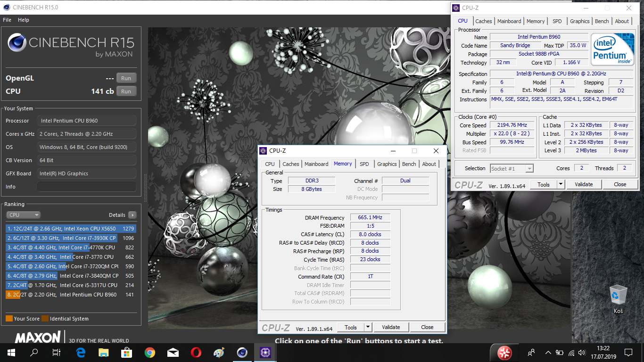Open Action Center notifications icon
Screen dimensions: 644x362
coord(628,353)
